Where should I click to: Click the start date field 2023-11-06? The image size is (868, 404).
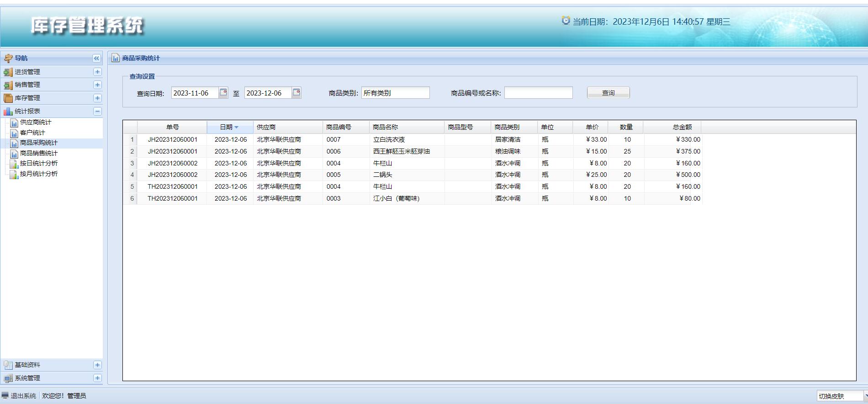point(195,93)
